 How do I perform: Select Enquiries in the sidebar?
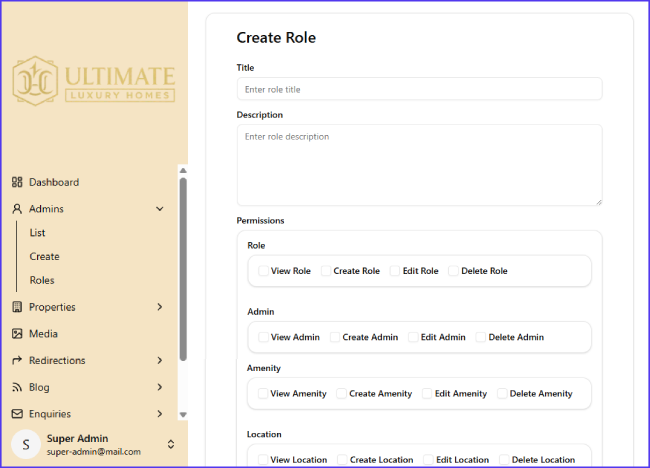coord(50,414)
